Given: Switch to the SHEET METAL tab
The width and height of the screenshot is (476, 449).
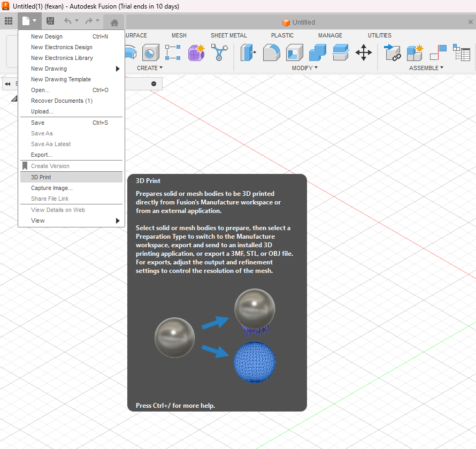Looking at the screenshot, I should (x=229, y=35).
